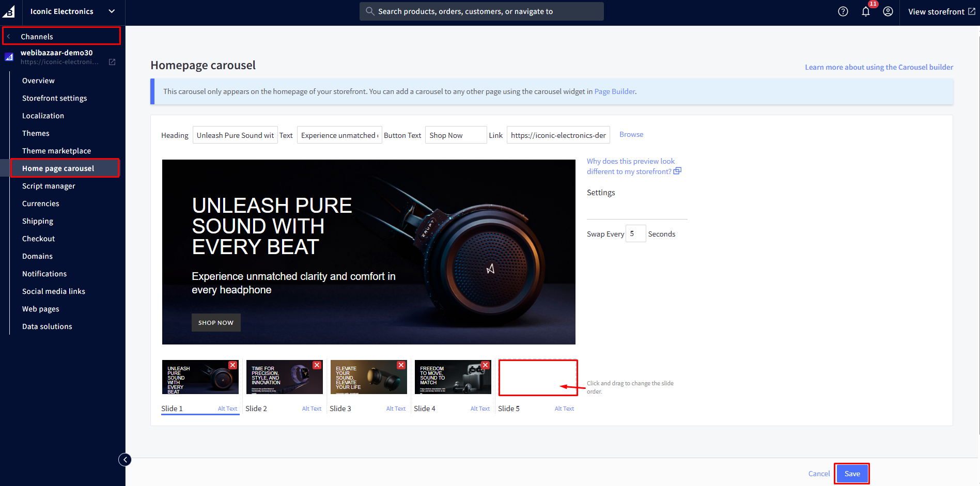This screenshot has width=980, height=486.
Task: Delete Slide 3 using its X icon
Action: tap(401, 365)
